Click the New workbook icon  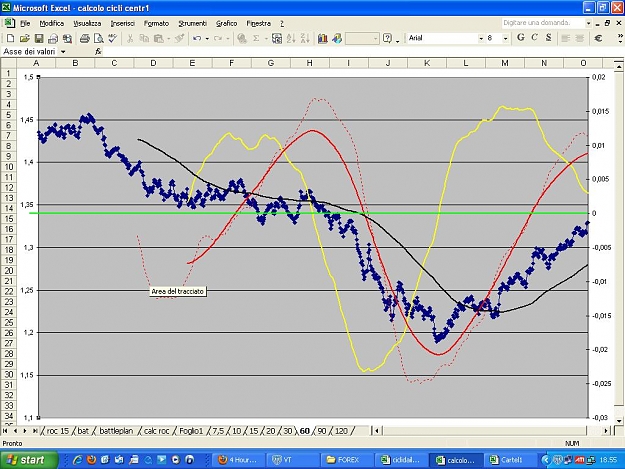[11, 38]
